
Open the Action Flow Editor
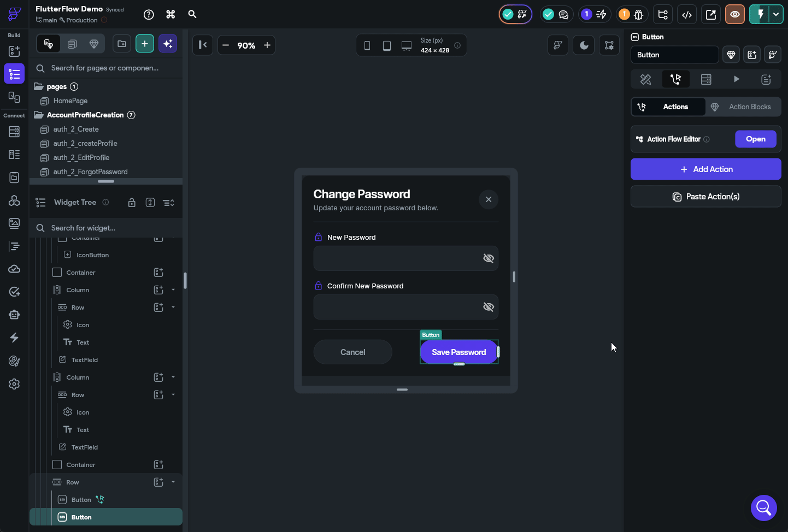point(756,139)
